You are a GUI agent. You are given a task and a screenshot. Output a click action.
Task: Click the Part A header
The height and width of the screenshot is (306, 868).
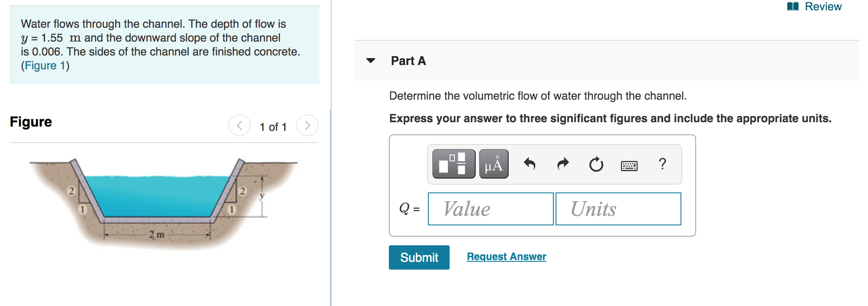tap(408, 61)
